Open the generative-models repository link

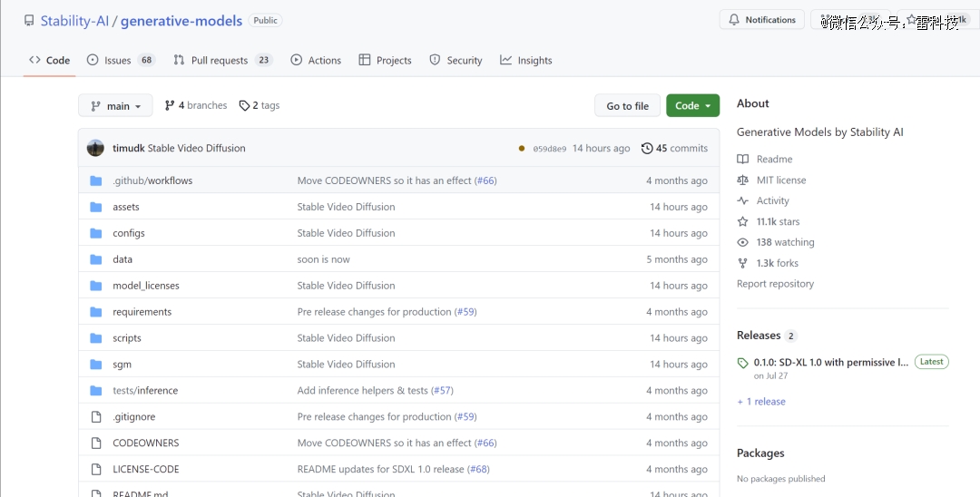click(181, 21)
